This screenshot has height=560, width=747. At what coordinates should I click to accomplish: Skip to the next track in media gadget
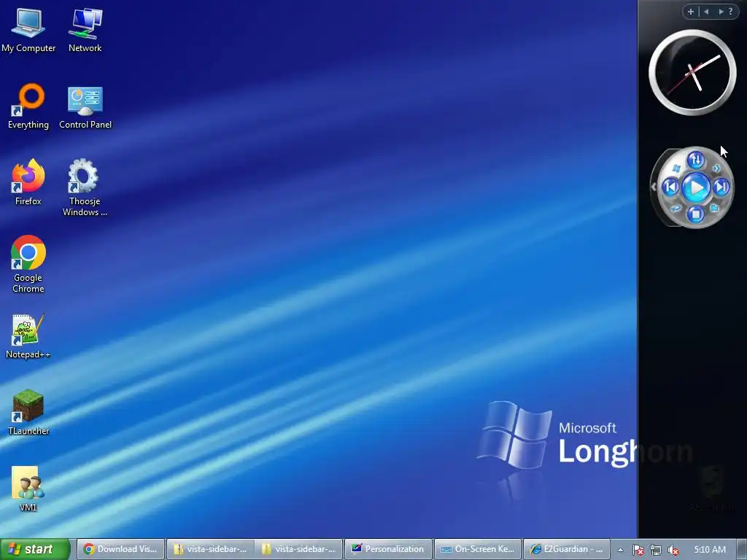(x=721, y=187)
